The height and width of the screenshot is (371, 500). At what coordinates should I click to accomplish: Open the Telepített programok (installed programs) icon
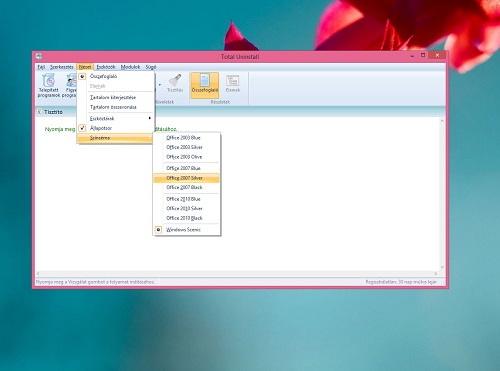point(48,86)
